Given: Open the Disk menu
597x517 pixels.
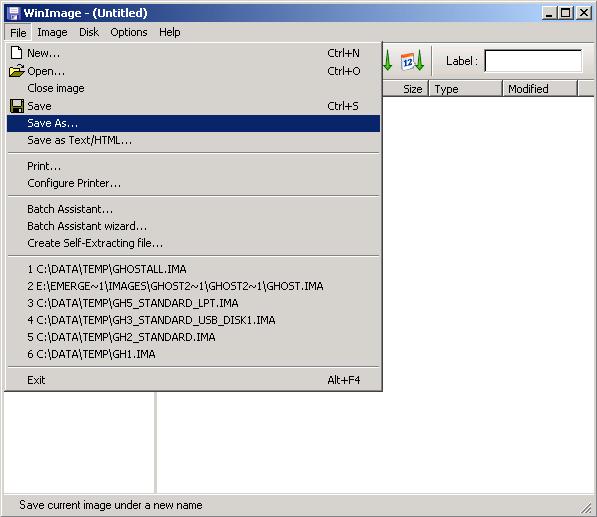Looking at the screenshot, I should [x=89, y=32].
